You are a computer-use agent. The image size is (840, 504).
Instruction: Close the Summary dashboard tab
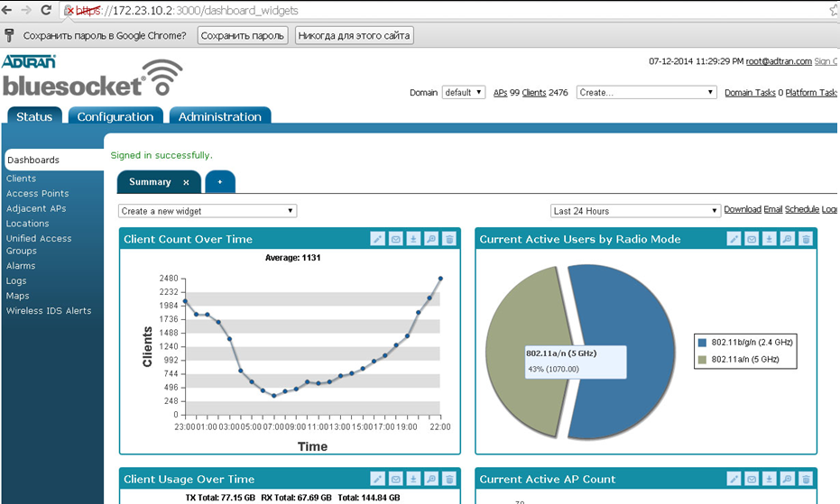(186, 183)
